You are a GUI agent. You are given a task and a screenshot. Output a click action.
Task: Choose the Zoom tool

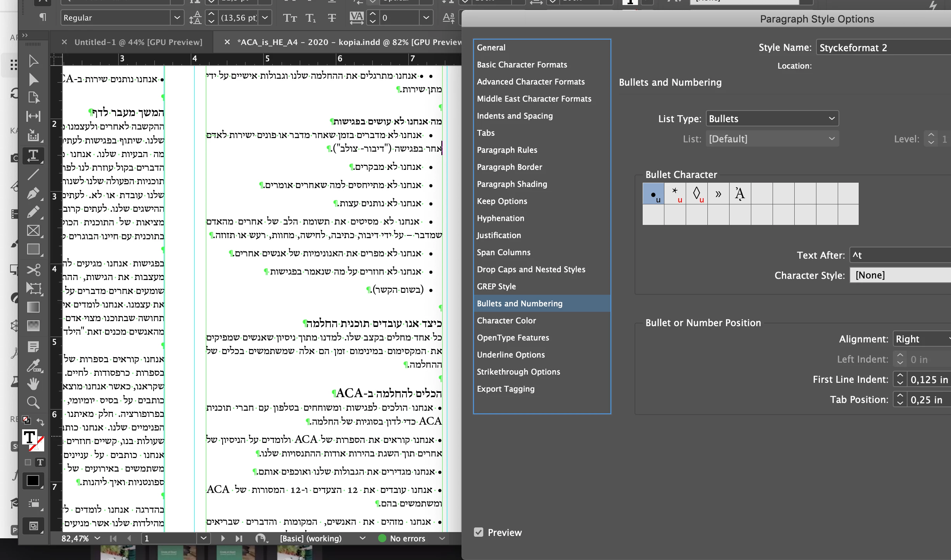point(33,403)
